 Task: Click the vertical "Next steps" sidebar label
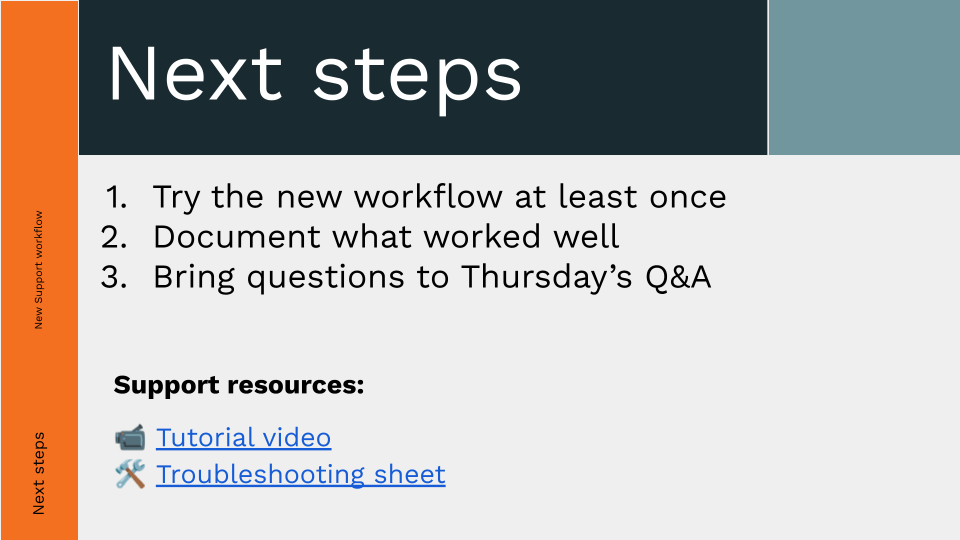[x=39, y=473]
